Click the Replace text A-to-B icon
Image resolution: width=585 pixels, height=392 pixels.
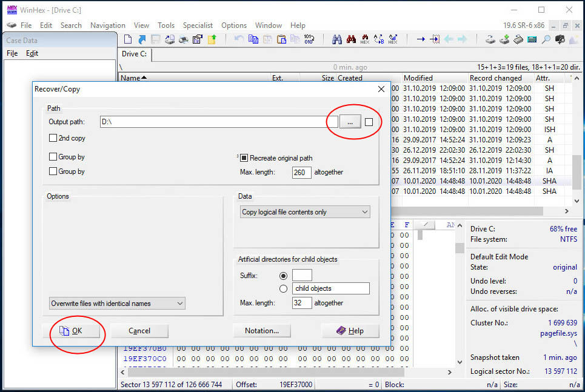pyautogui.click(x=379, y=39)
